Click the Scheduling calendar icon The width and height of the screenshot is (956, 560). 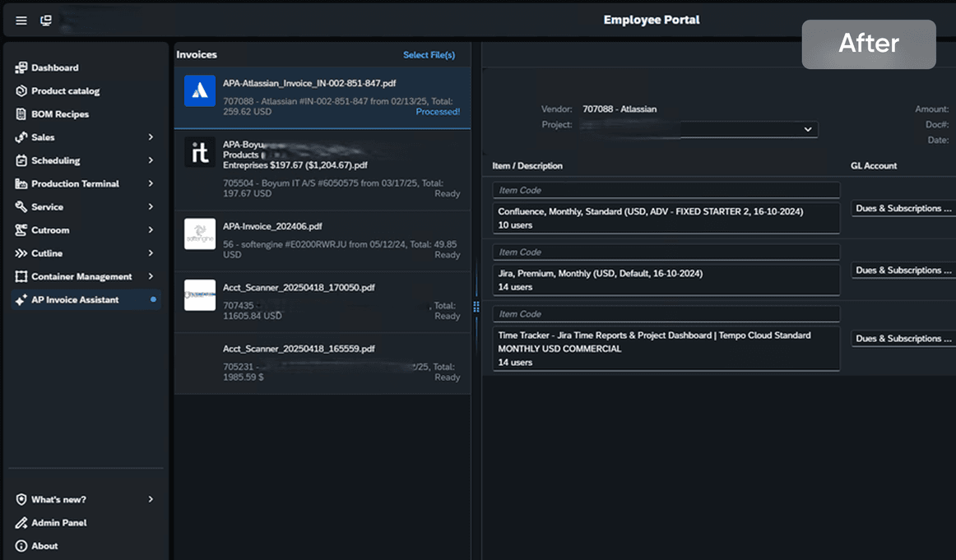pyautogui.click(x=21, y=160)
